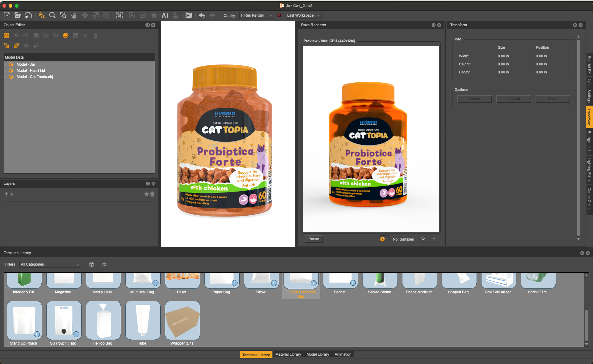The width and height of the screenshot is (593, 364).
Task: Open Raze Renderer settings gear
Action: 382,239
